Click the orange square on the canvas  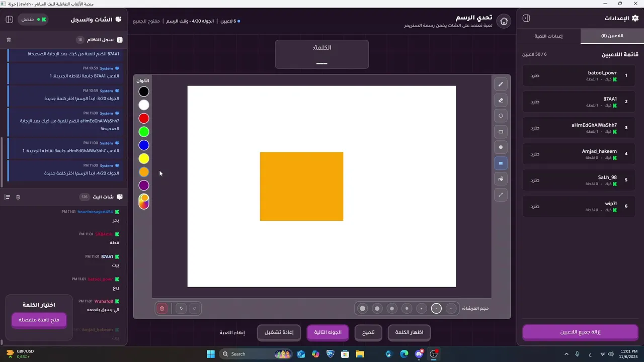[x=301, y=186]
